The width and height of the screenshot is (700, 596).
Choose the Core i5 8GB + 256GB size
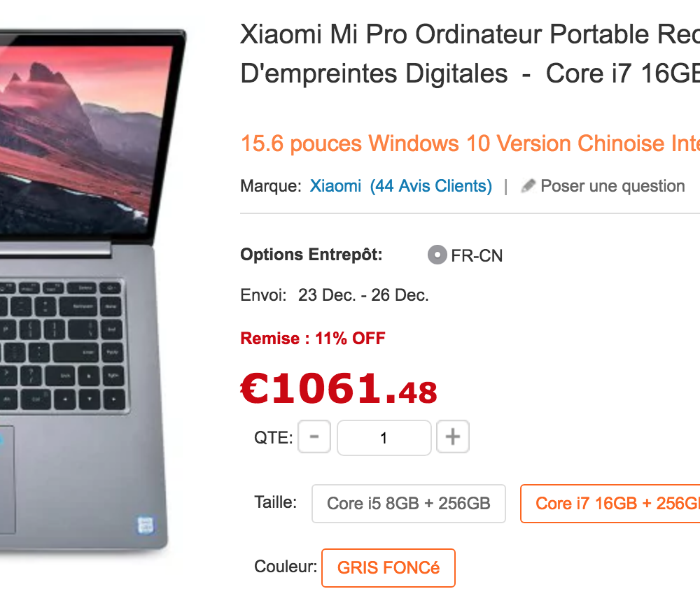coord(409,503)
